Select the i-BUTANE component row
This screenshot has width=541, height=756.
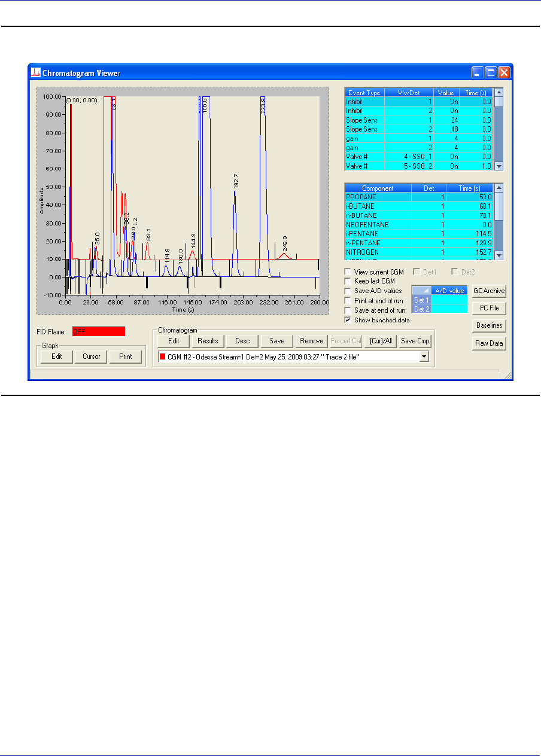pyautogui.click(x=420, y=206)
